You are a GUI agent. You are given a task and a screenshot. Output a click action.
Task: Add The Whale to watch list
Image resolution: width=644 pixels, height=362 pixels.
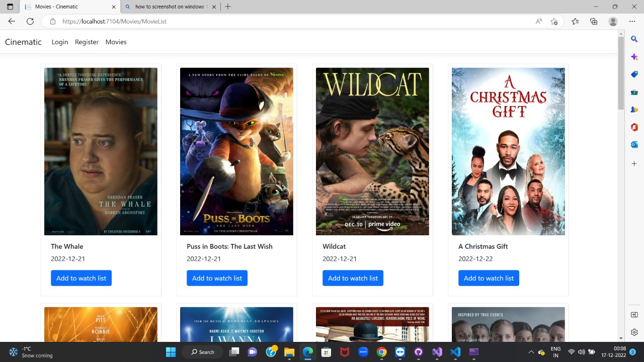coord(81,278)
